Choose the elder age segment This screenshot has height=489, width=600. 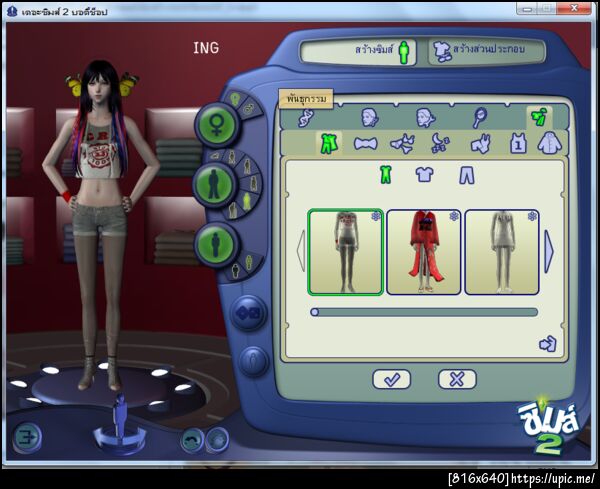click(x=232, y=210)
